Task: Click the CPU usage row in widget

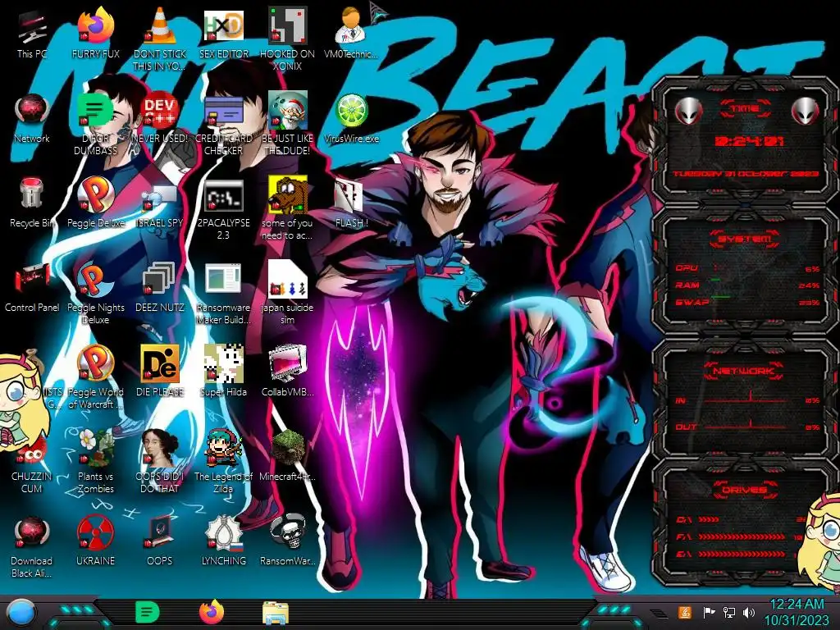Action: 747,268
